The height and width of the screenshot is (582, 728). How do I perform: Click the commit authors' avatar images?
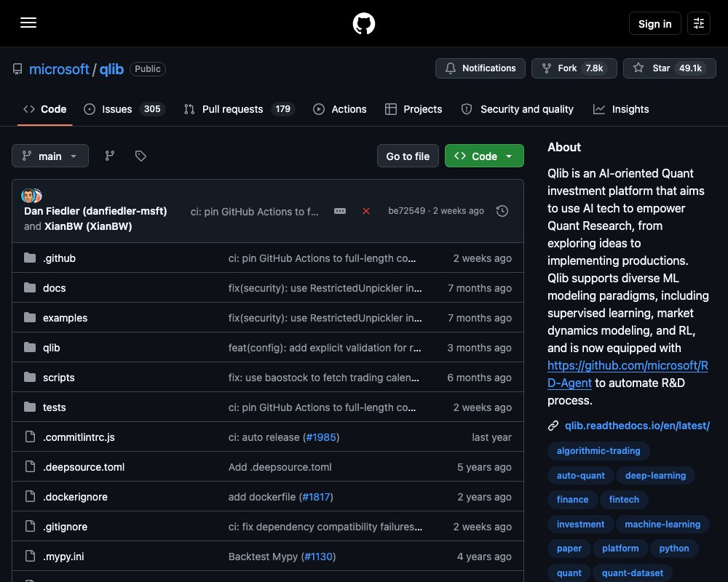(31, 196)
